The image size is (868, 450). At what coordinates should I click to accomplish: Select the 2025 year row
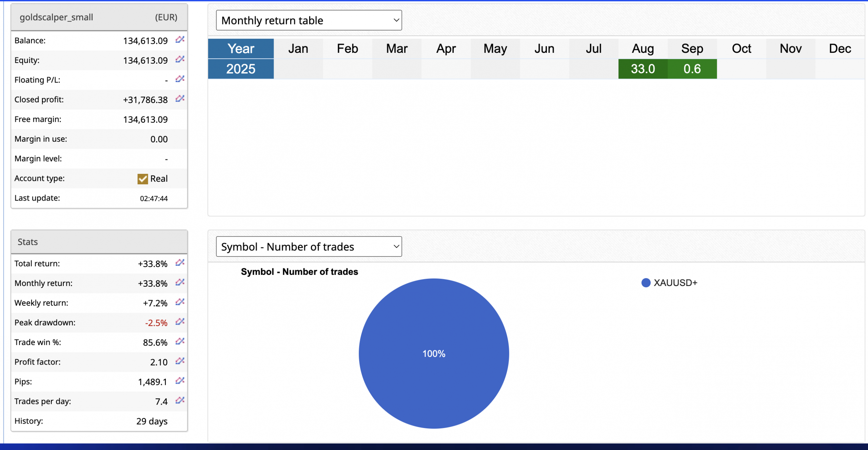coord(241,69)
